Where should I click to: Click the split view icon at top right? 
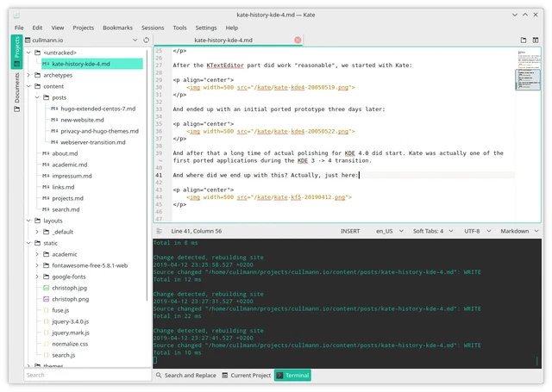tap(535, 40)
